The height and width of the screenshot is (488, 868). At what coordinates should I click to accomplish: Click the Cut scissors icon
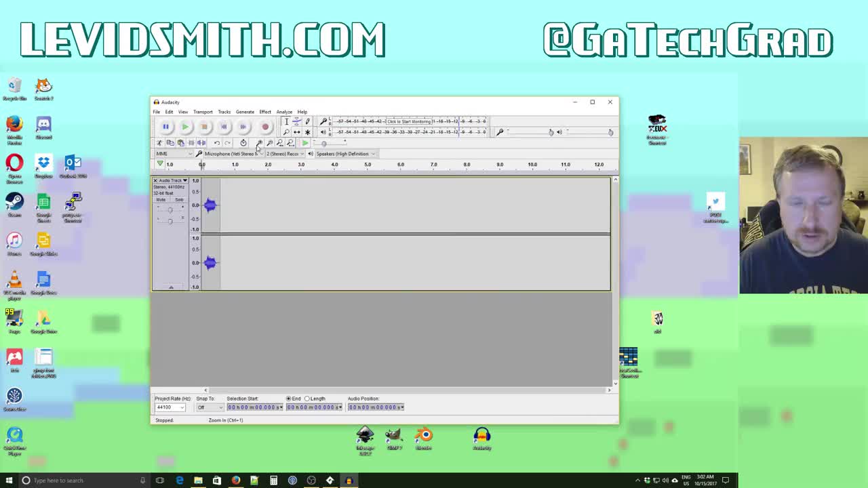[160, 143]
